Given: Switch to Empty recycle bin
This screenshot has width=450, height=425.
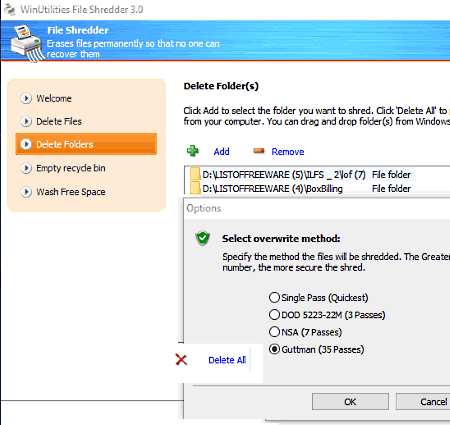Looking at the screenshot, I should 71,168.
